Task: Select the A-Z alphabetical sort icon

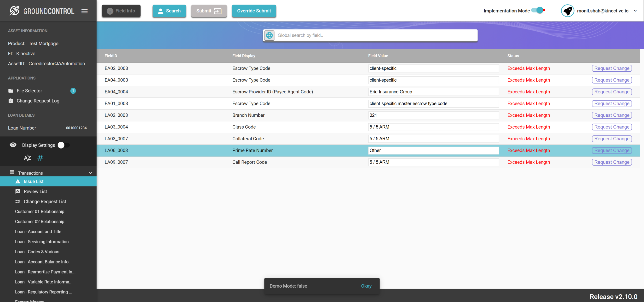Action: click(27, 158)
